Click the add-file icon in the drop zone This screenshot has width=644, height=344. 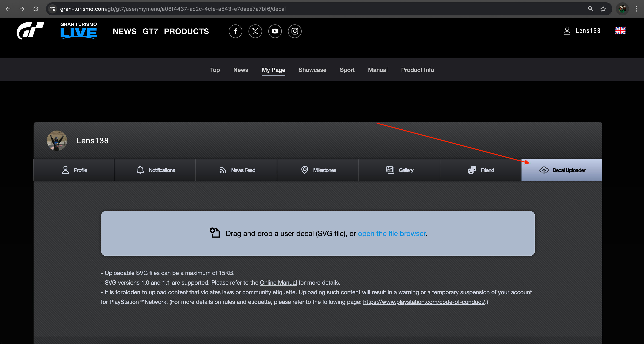214,233
